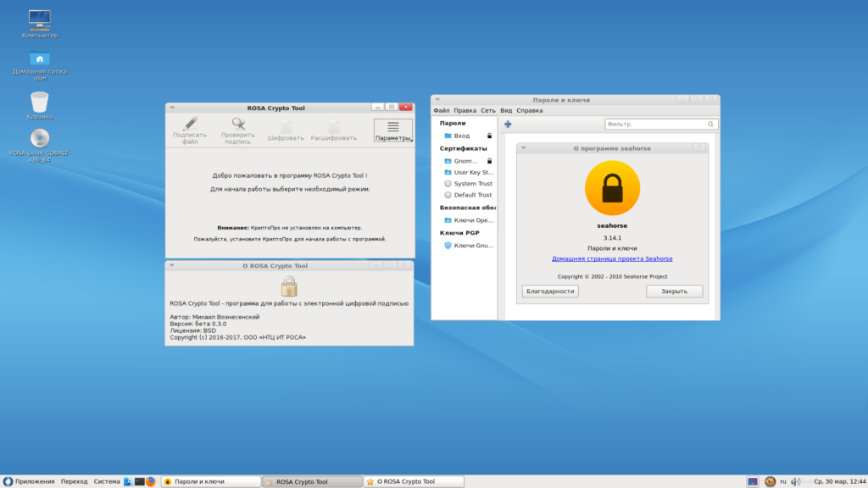Screen dimensions: 868x488
Task: Add a new item with plus icon
Action: pos(508,124)
